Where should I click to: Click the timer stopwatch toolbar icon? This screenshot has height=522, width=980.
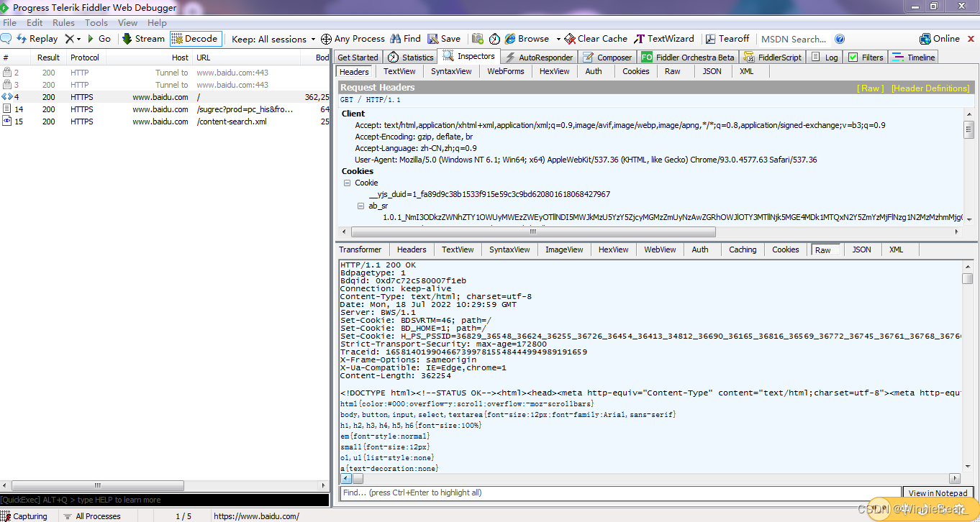tap(495, 39)
